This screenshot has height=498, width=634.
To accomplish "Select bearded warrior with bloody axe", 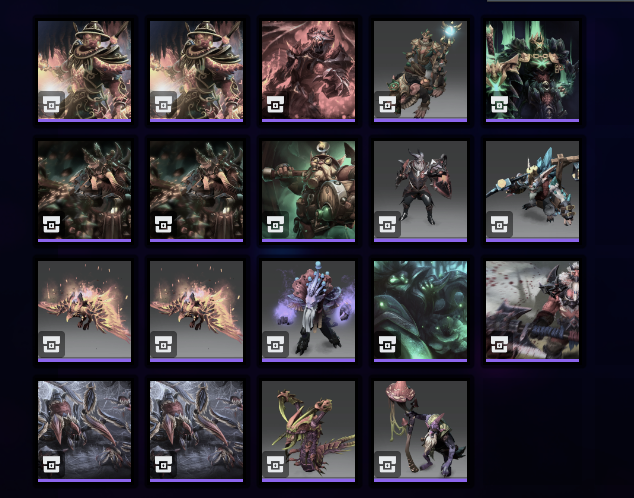I will (x=533, y=311).
